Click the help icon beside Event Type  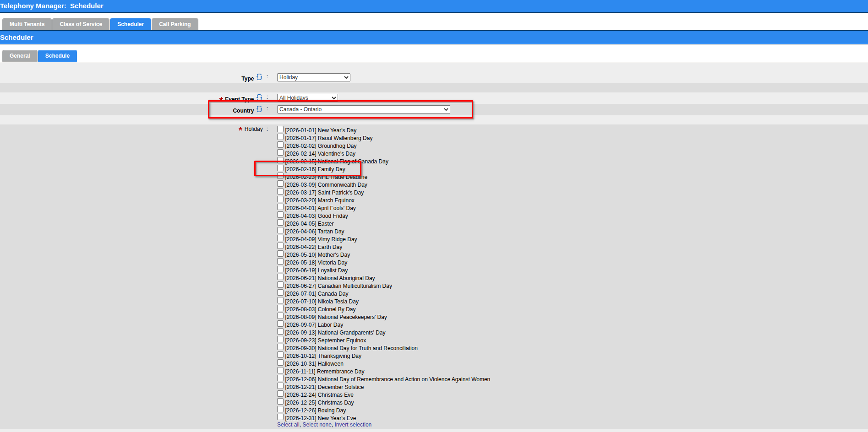[x=259, y=97]
